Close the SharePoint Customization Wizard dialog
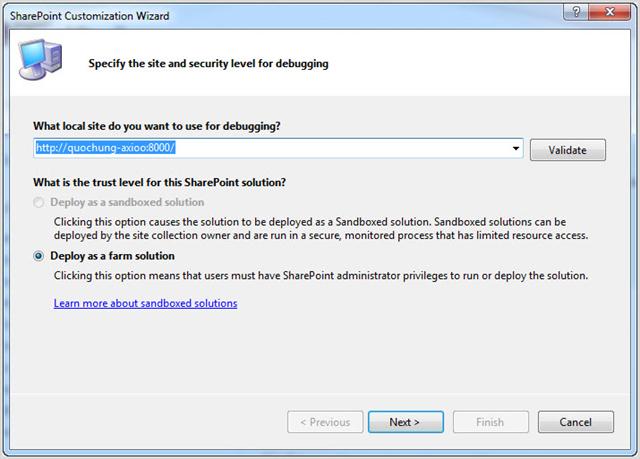 pyautogui.click(x=610, y=12)
